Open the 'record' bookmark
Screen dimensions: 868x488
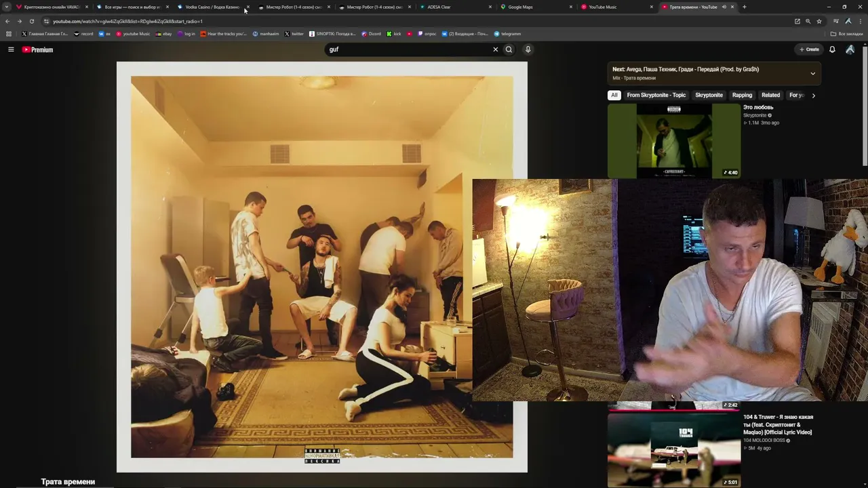point(83,34)
